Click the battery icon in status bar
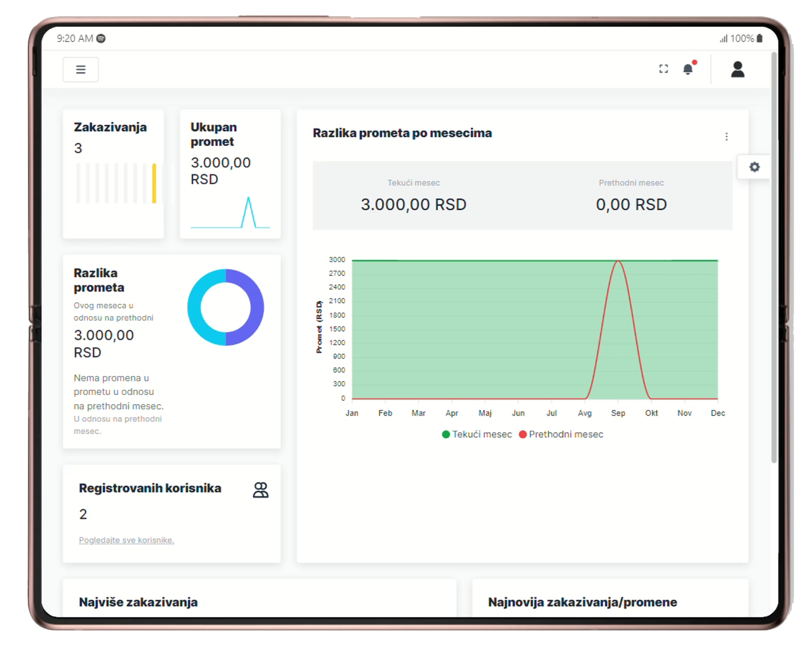This screenshot has height=649, width=812. (x=760, y=38)
